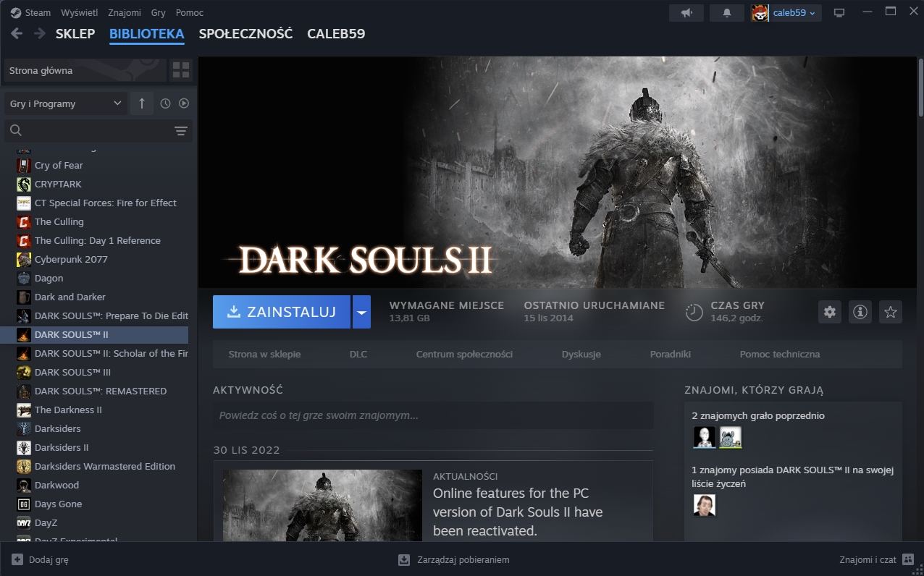This screenshot has height=576, width=924.
Task: Open the Znajomi menu
Action: click(x=125, y=13)
